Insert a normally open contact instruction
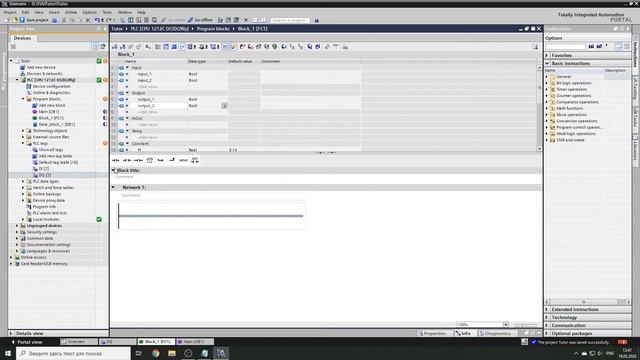The width and height of the screenshot is (640, 360). (x=116, y=160)
